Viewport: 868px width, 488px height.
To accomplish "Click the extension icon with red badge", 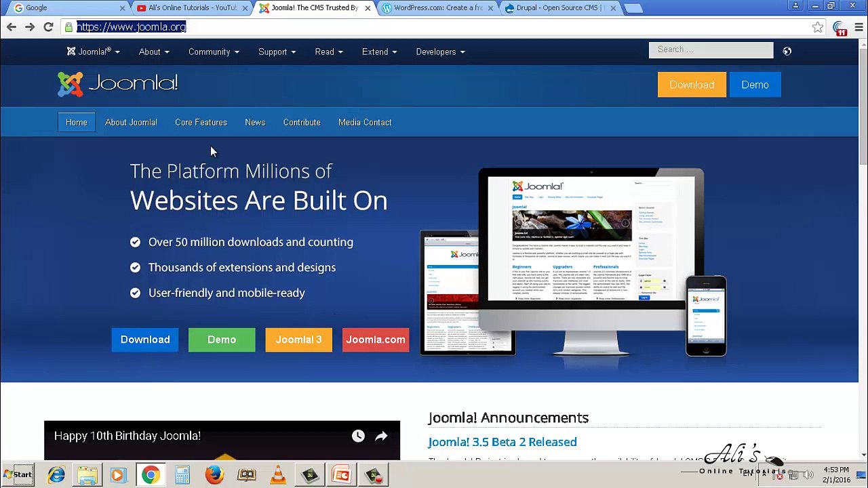I will (x=840, y=28).
